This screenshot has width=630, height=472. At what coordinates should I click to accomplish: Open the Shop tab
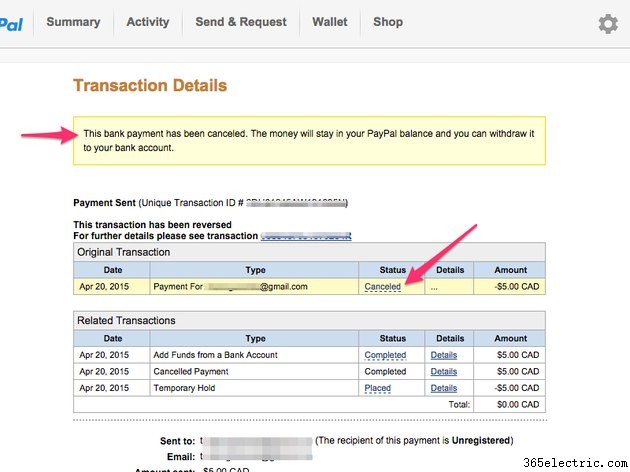(x=388, y=22)
